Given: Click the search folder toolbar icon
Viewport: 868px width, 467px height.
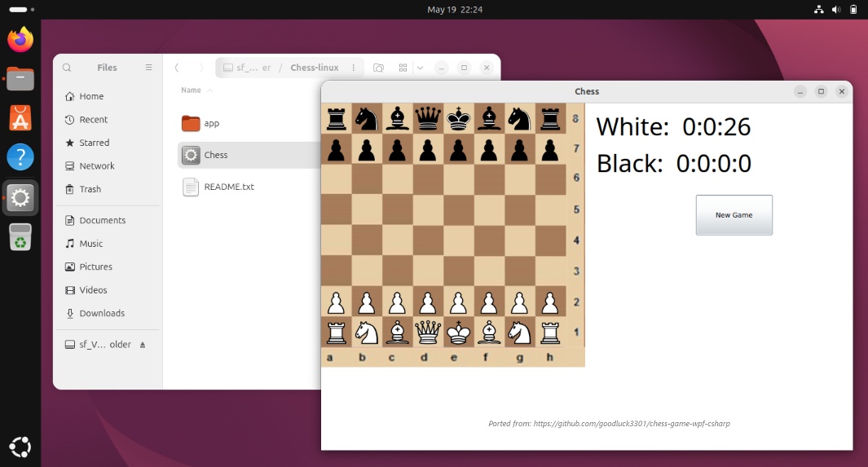Looking at the screenshot, I should (x=379, y=68).
